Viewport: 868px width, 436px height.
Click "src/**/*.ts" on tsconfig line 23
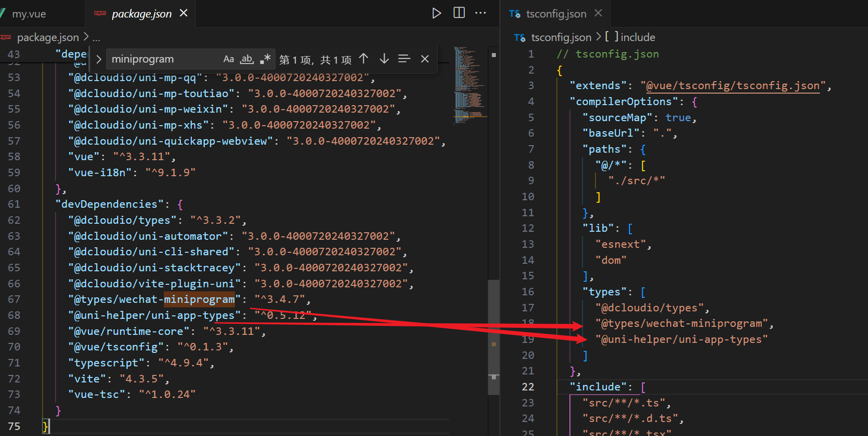tap(624, 403)
